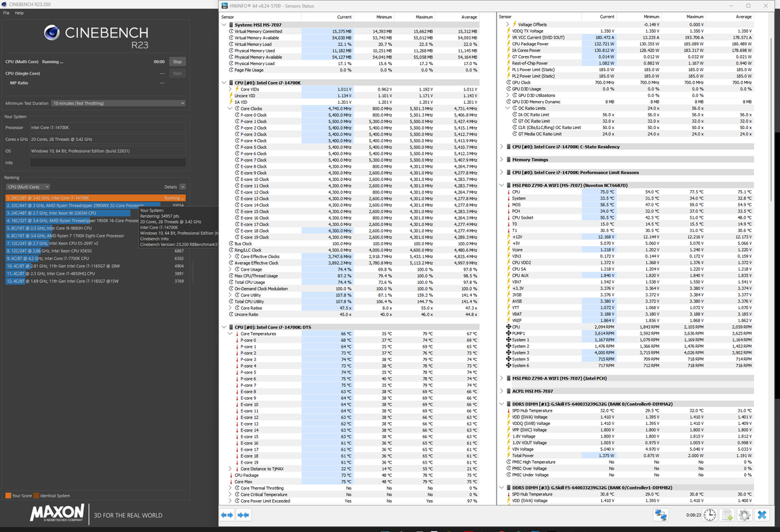Click the Maximum column header in left pane
Viewport: 780px width, 532px height.
[x=424, y=17]
